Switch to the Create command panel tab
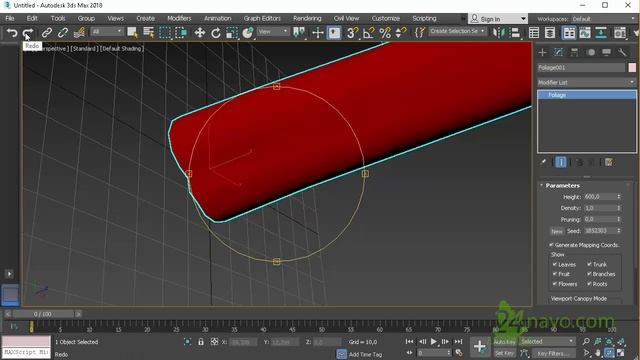This screenshot has height=360, width=640. 542,52
